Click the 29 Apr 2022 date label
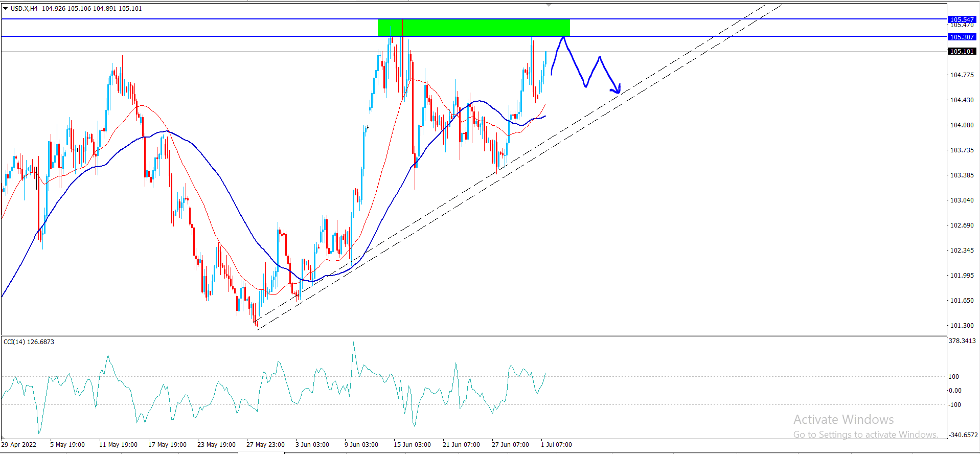 click(19, 445)
